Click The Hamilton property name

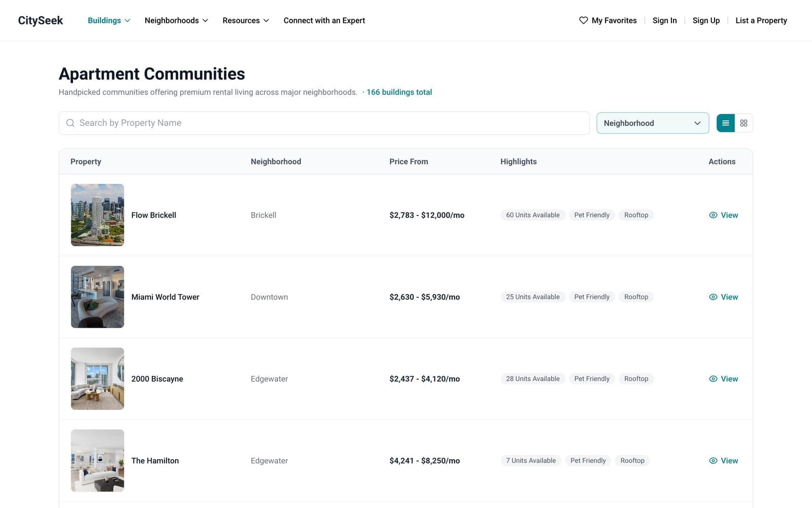pyautogui.click(x=155, y=460)
